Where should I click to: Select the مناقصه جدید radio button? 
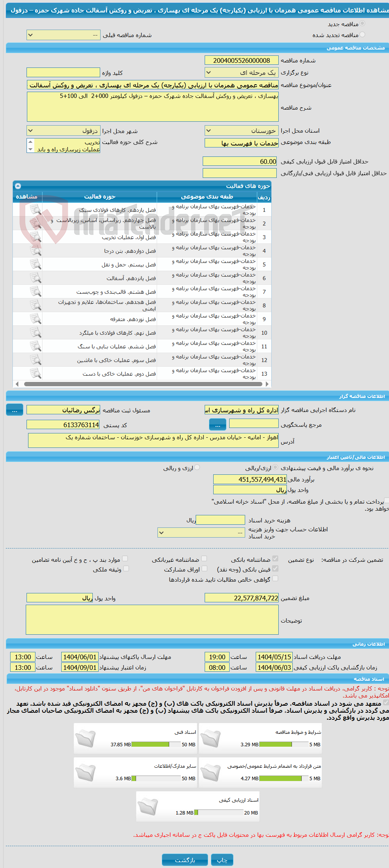pos(362,24)
